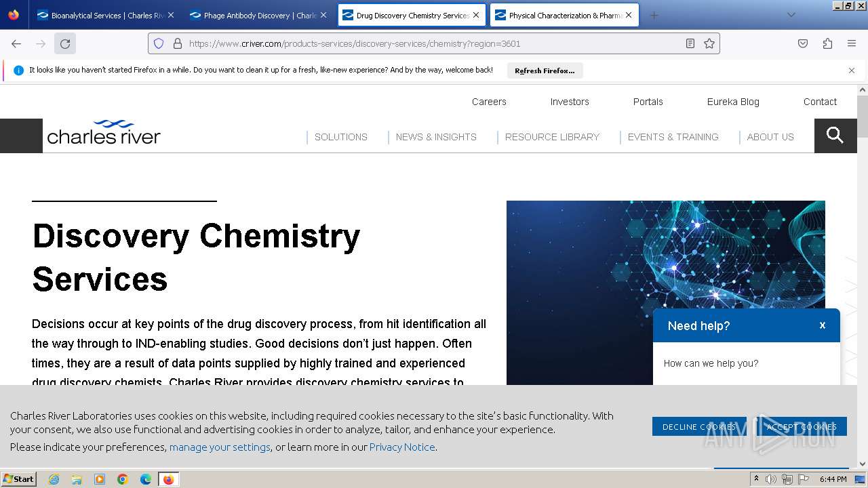Toggle reader view in the address bar
The height and width of the screenshot is (488, 868).
pyautogui.click(x=690, y=43)
